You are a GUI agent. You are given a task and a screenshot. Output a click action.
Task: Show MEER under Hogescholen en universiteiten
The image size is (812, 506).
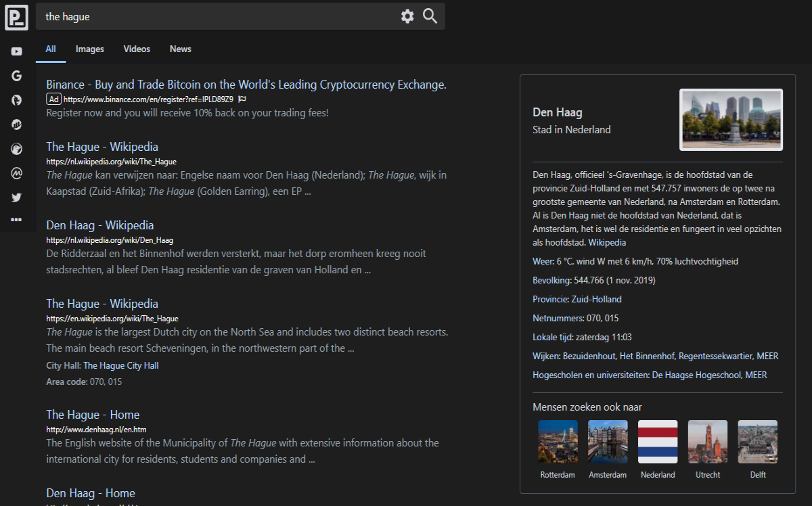coord(756,375)
